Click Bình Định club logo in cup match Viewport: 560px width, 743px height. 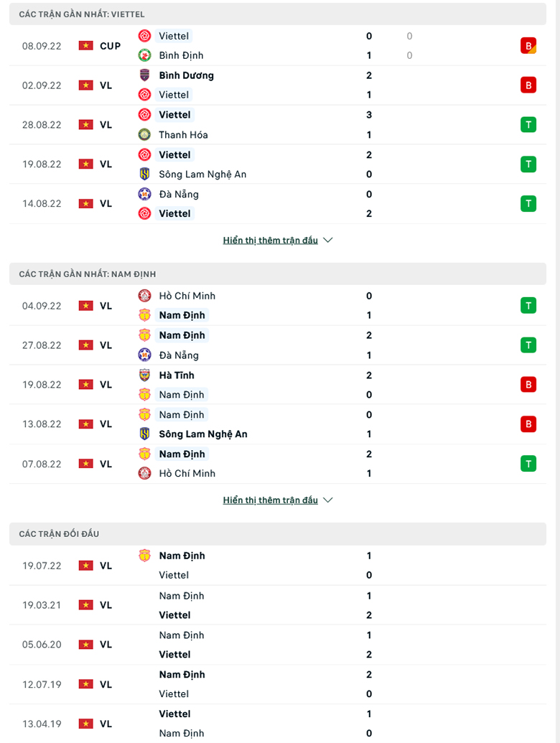[144, 55]
